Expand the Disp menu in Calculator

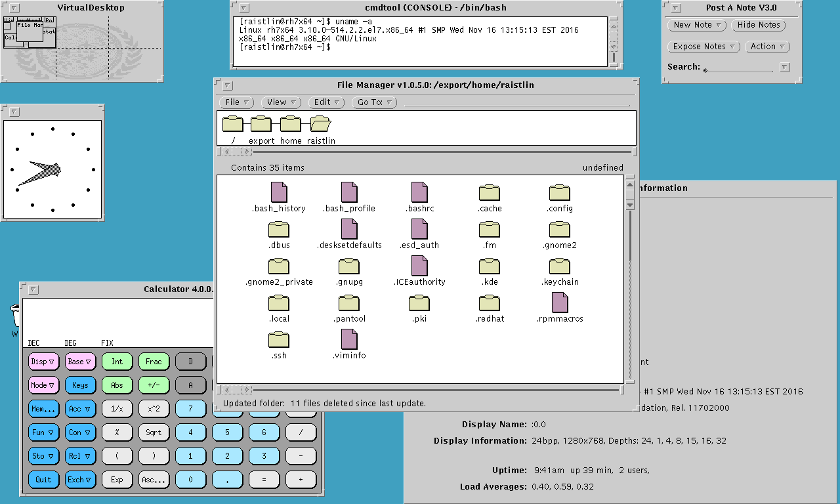pos(43,362)
